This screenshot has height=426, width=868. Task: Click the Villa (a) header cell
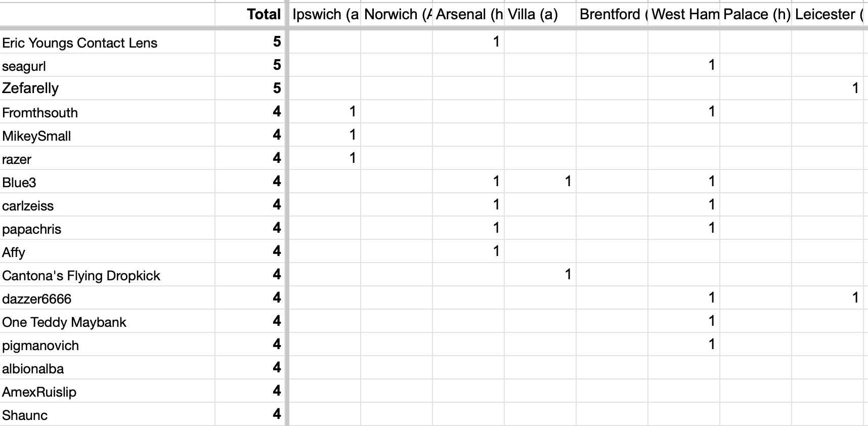coord(540,14)
